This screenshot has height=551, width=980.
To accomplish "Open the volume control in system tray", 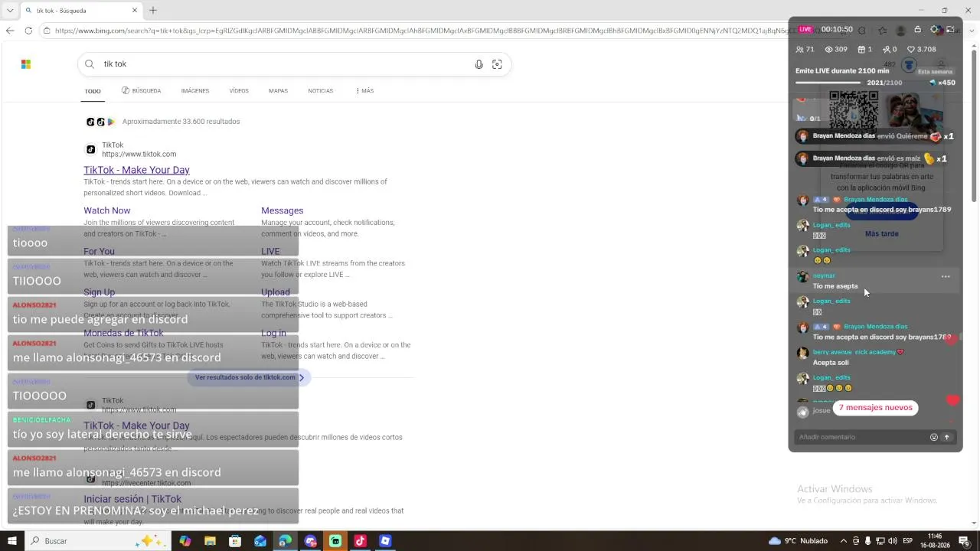I will click(894, 541).
